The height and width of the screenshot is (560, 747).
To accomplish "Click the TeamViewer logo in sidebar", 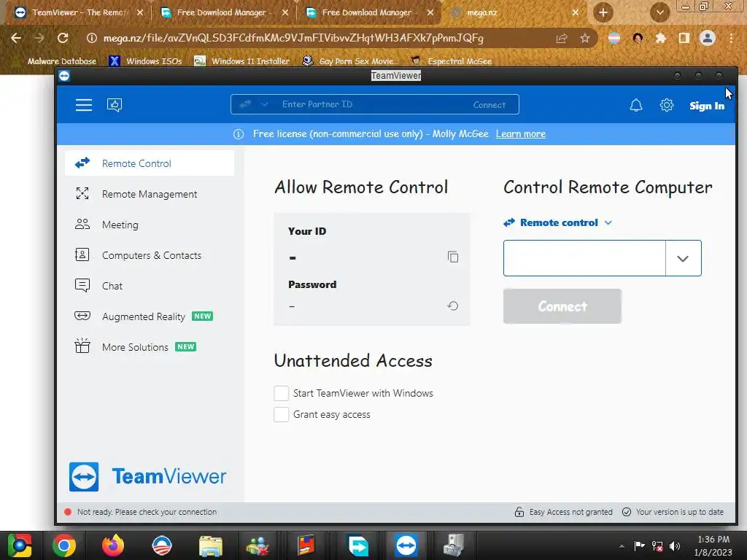I will 147,476.
